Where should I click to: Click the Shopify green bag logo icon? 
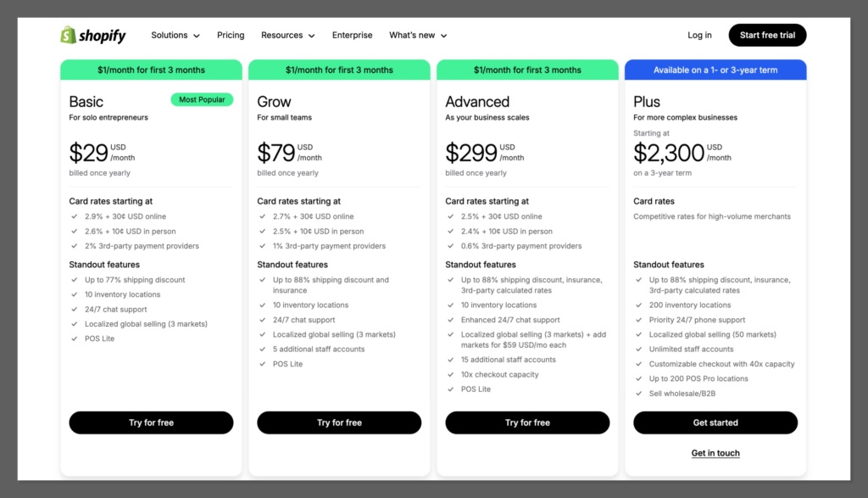67,35
